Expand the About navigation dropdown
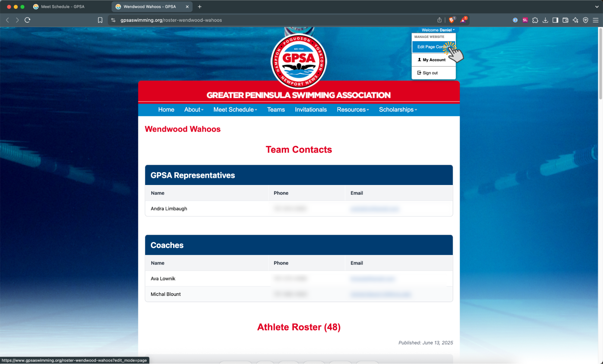Viewport: 603px width, 364px height. click(x=194, y=110)
